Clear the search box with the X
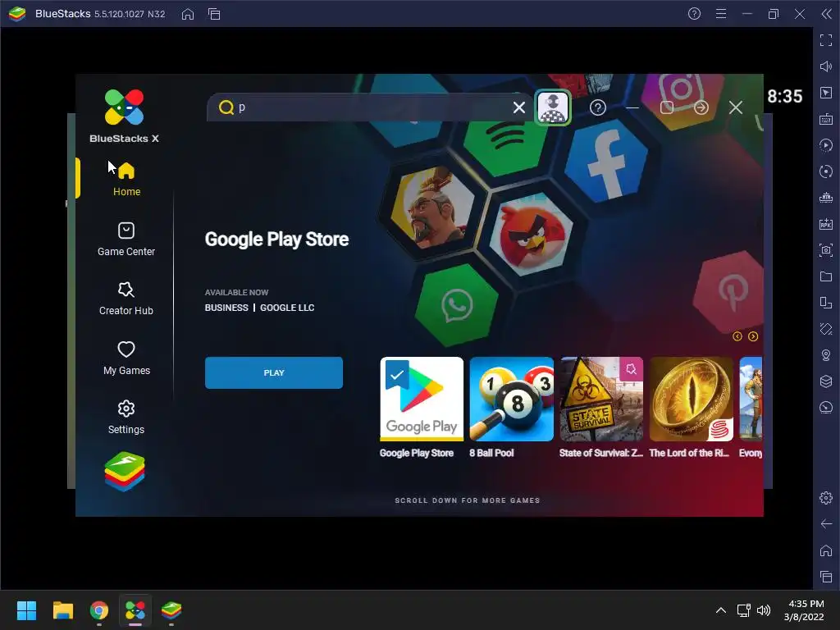Image resolution: width=840 pixels, height=630 pixels. tap(518, 107)
